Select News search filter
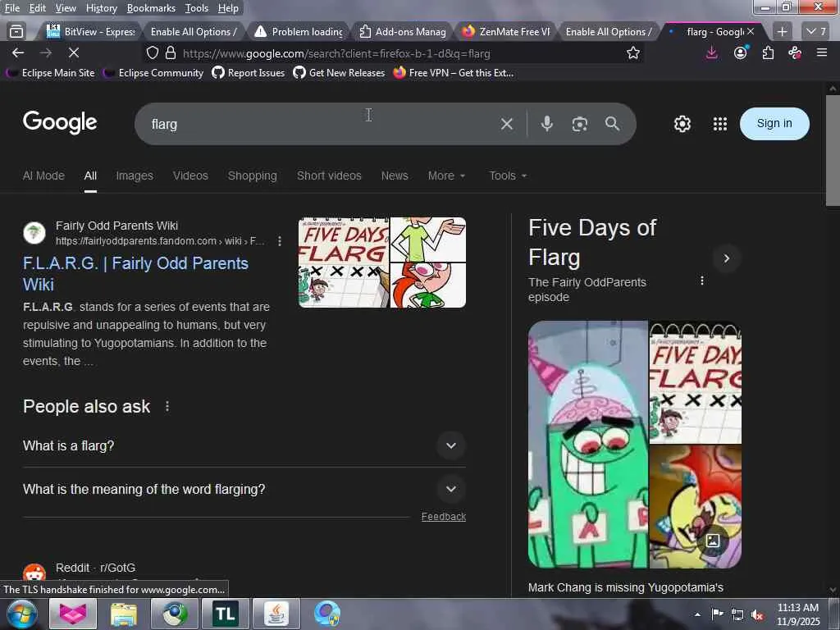The image size is (840, 630). 395,176
